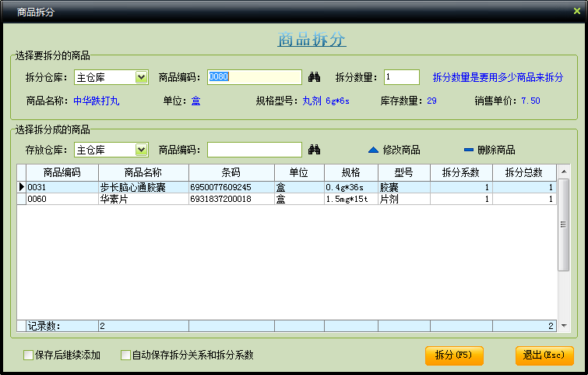Screen dimensions: 588x375
Task: Click the 删除商品 label
Action: click(x=496, y=150)
